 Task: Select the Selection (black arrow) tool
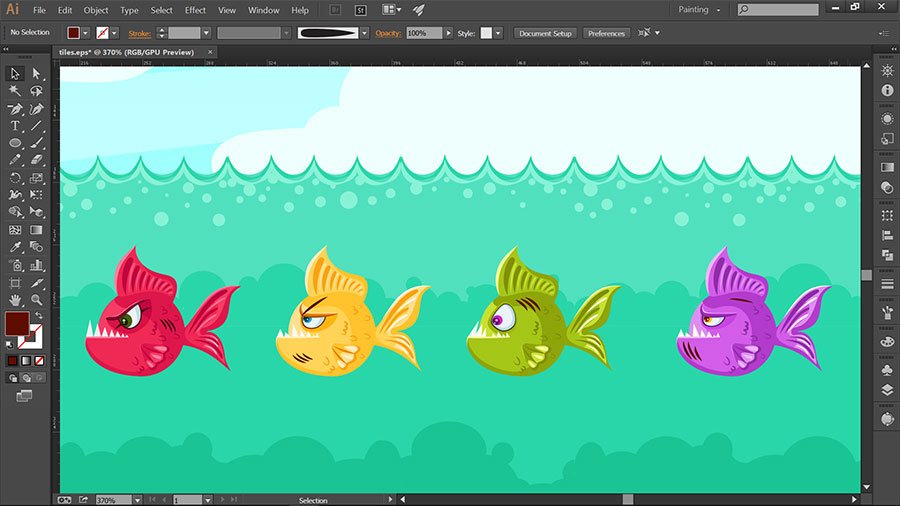point(15,73)
